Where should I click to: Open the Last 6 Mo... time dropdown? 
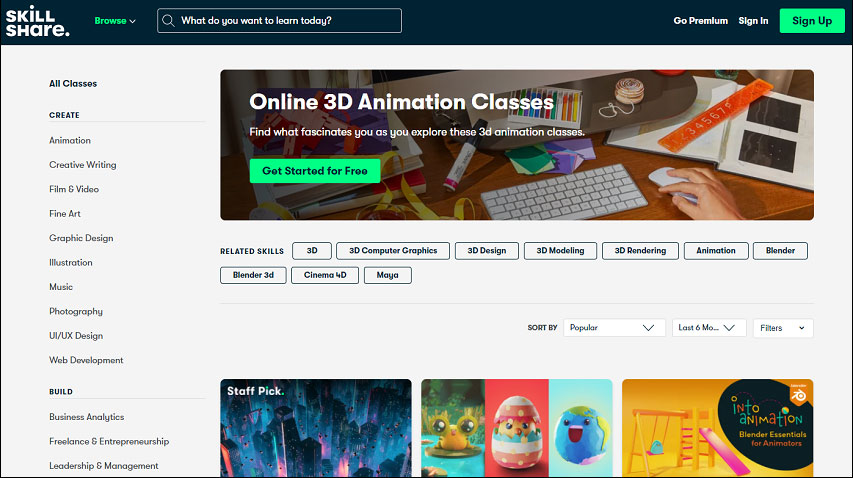[x=709, y=328]
